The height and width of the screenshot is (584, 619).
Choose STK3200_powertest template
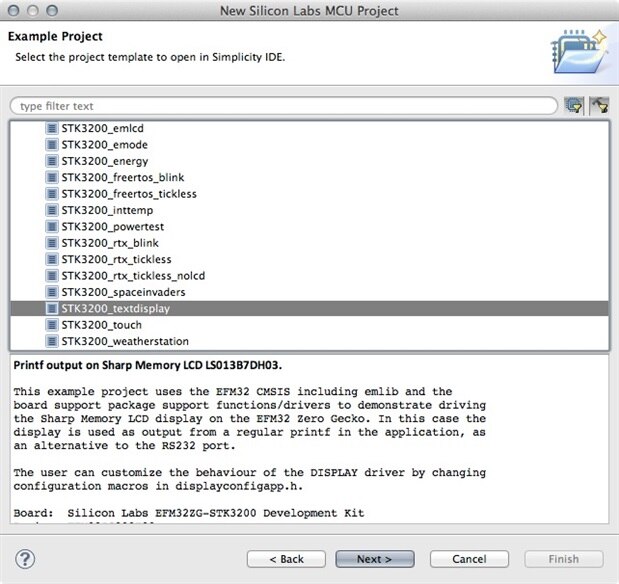113,227
